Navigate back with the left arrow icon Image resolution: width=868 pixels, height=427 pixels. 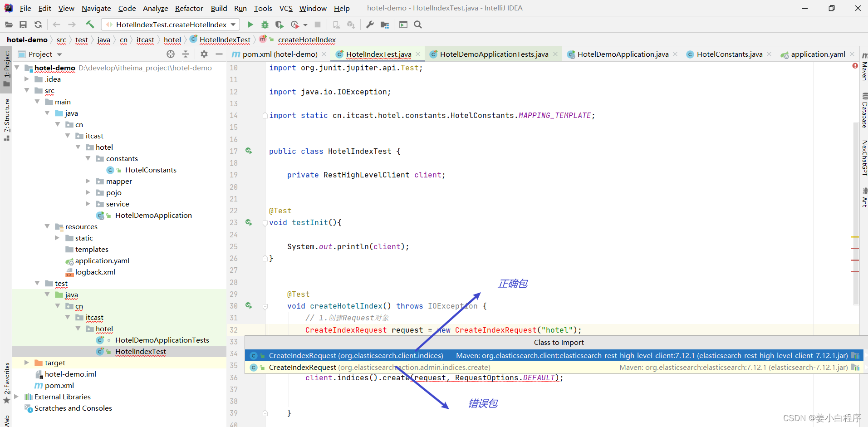(x=56, y=25)
